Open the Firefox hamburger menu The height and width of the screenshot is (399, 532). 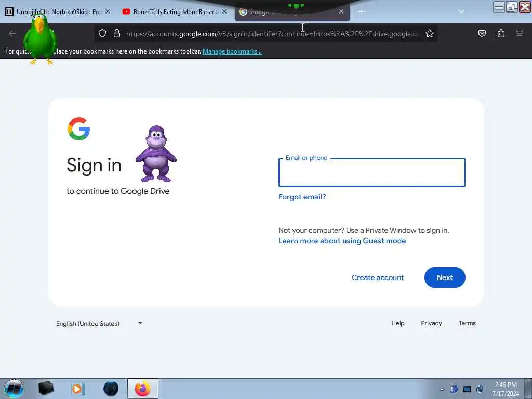(x=519, y=34)
